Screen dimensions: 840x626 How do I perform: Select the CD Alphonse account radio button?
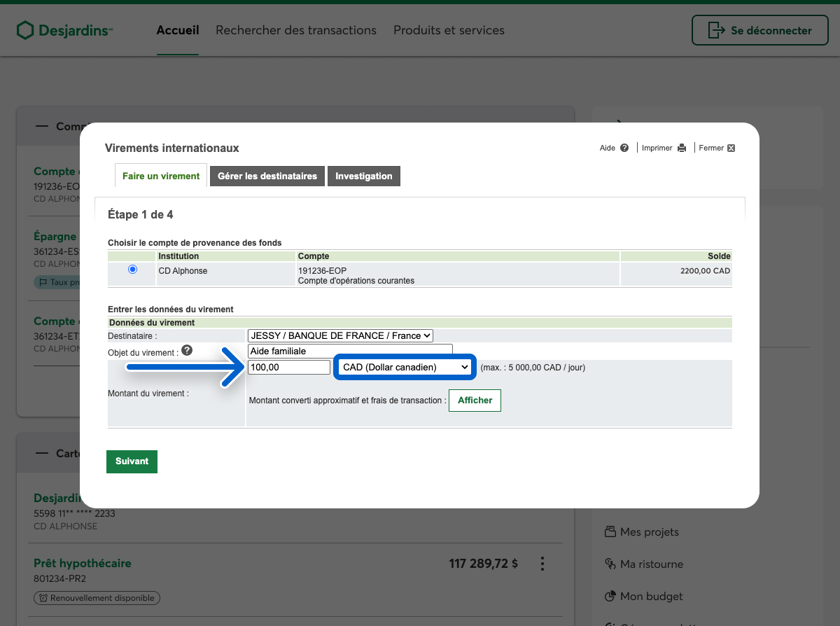[132, 270]
